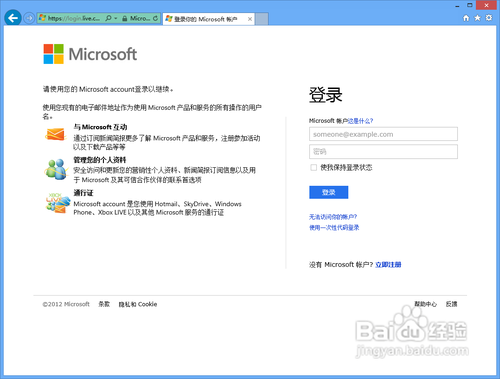Close the current browser tab
The width and height of the screenshot is (500, 379).
[250, 19]
